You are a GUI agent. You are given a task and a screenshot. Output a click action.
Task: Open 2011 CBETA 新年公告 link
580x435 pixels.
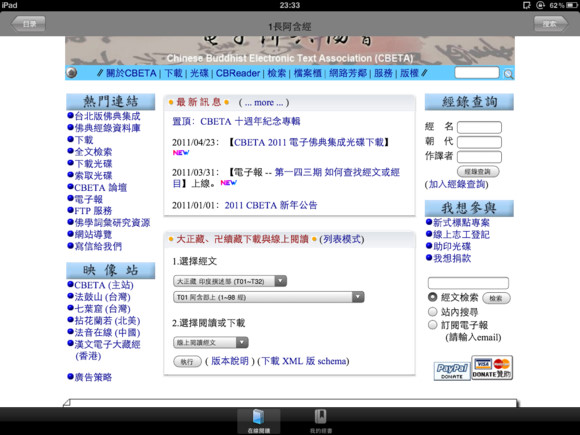pos(271,205)
